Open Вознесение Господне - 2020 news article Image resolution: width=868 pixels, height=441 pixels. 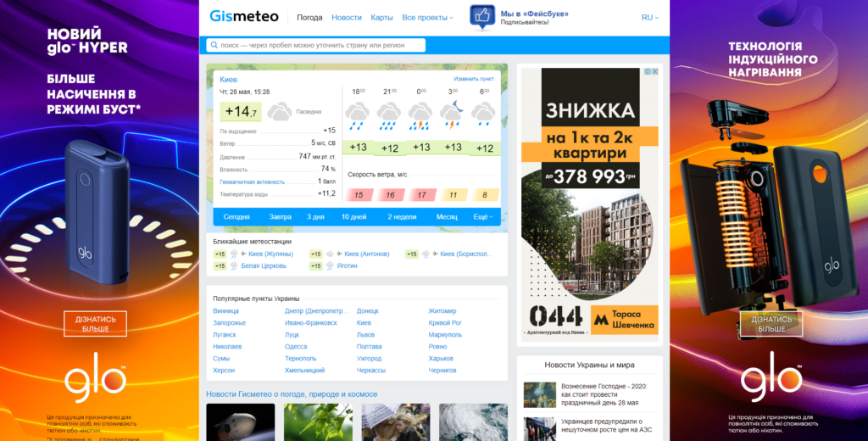click(604, 394)
